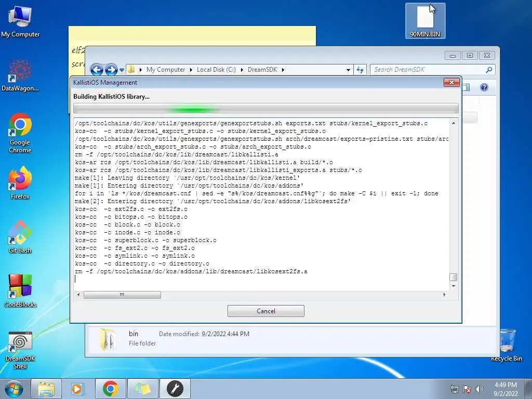The width and height of the screenshot is (532, 399).
Task: Select the 90MIN.BIN file on desktop
Action: point(425,21)
